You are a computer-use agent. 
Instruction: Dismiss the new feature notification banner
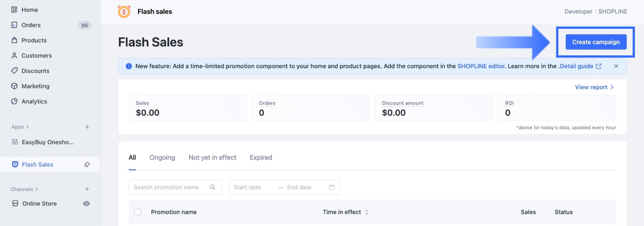pos(616,66)
